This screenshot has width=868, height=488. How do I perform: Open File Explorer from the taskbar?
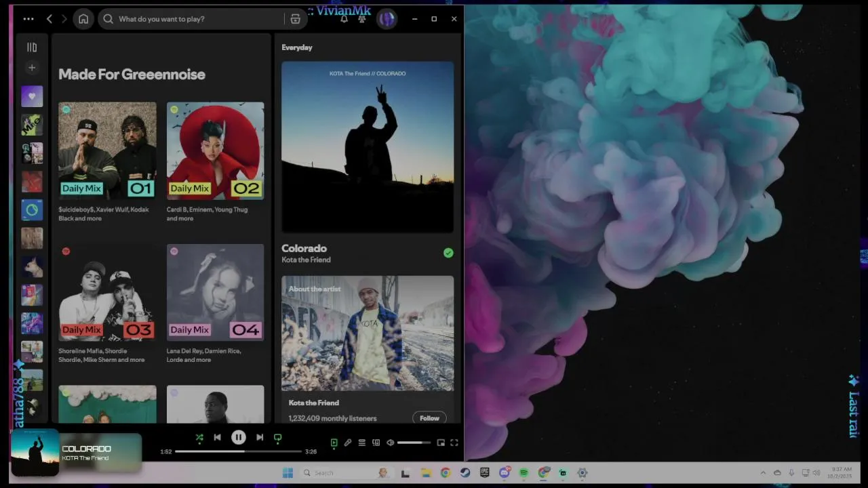426,472
